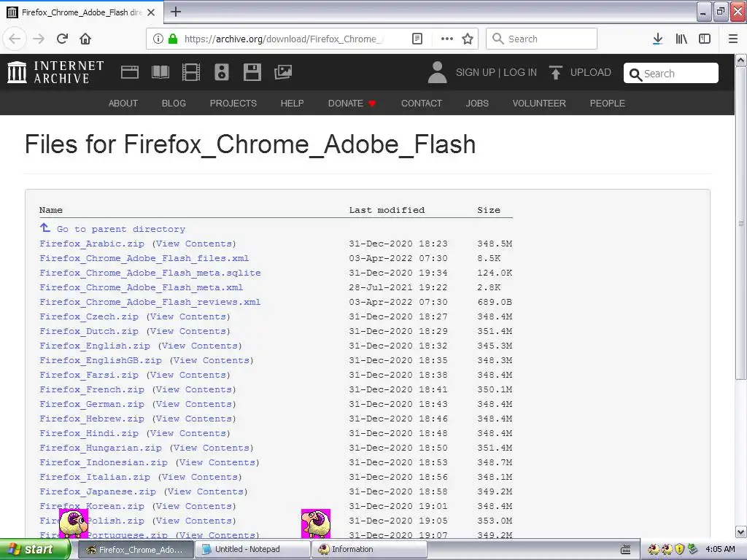Screen dimensions: 747x560
Task: View Contents of Firefox_EnglishGB.zip
Action: point(212,360)
